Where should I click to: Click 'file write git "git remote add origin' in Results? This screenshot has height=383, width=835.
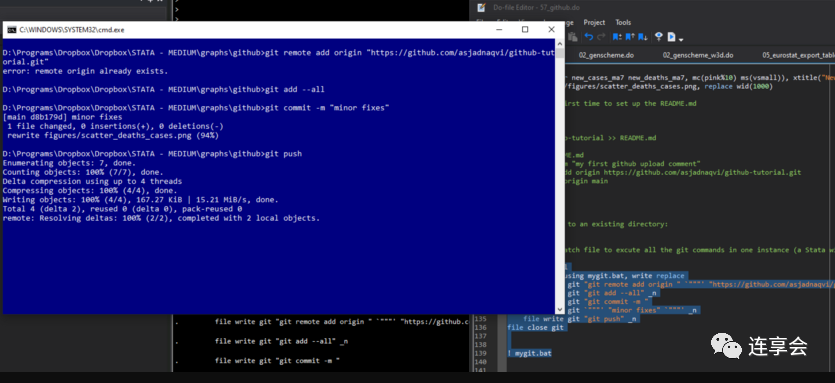[x=342, y=322]
